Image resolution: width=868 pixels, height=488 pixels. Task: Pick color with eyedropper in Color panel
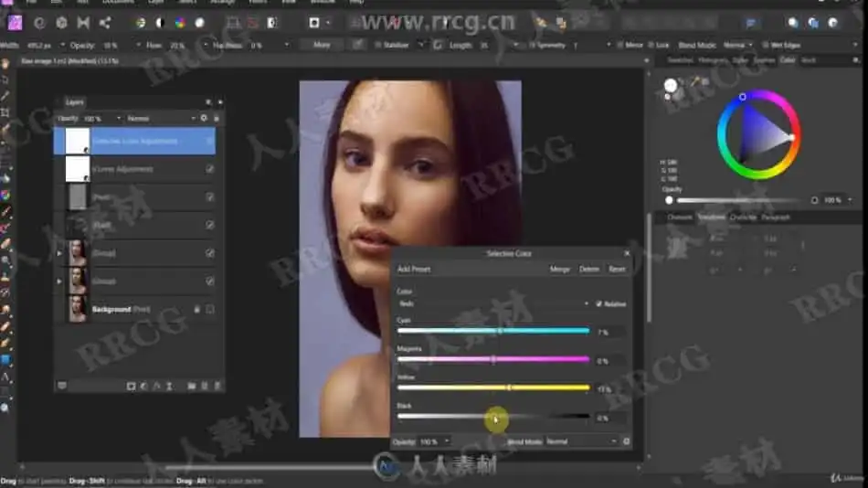click(694, 82)
